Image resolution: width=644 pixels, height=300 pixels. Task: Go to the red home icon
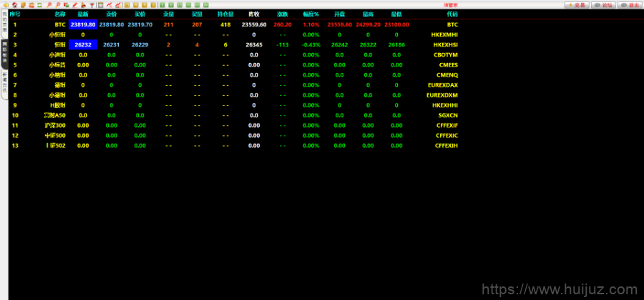click(15, 5)
